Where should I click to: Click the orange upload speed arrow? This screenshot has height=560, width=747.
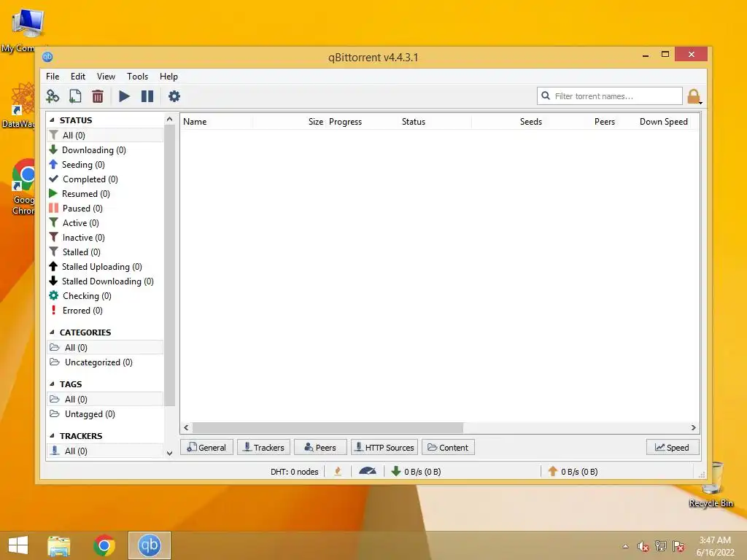(x=553, y=472)
